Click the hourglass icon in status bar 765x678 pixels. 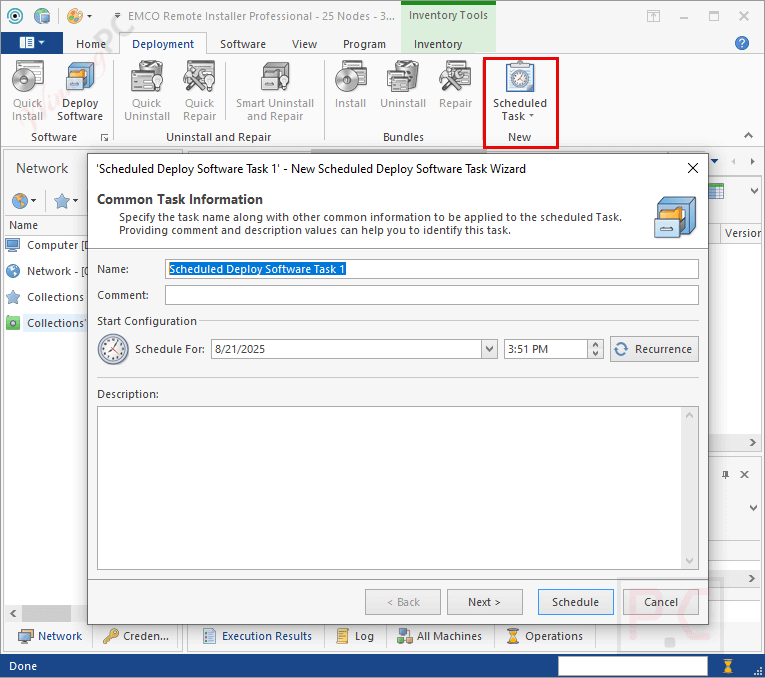click(x=728, y=666)
